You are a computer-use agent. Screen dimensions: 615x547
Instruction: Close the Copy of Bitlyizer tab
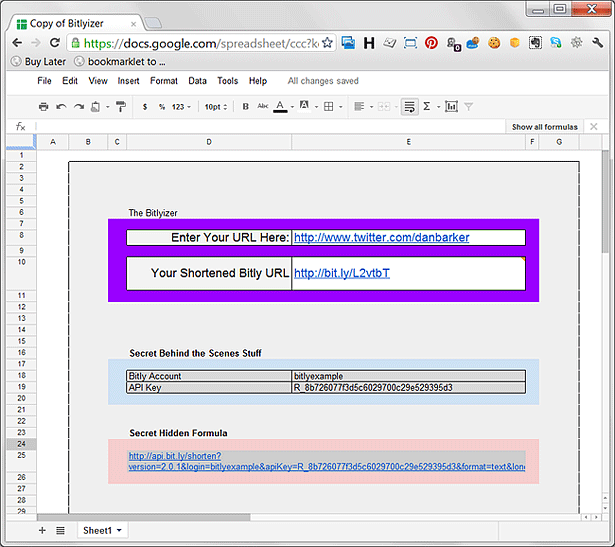(133, 24)
